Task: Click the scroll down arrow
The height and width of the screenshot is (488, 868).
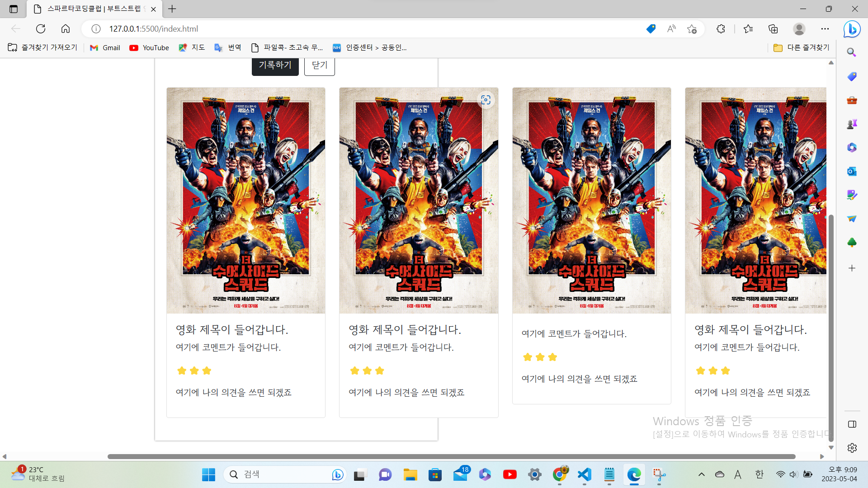Action: [x=831, y=447]
